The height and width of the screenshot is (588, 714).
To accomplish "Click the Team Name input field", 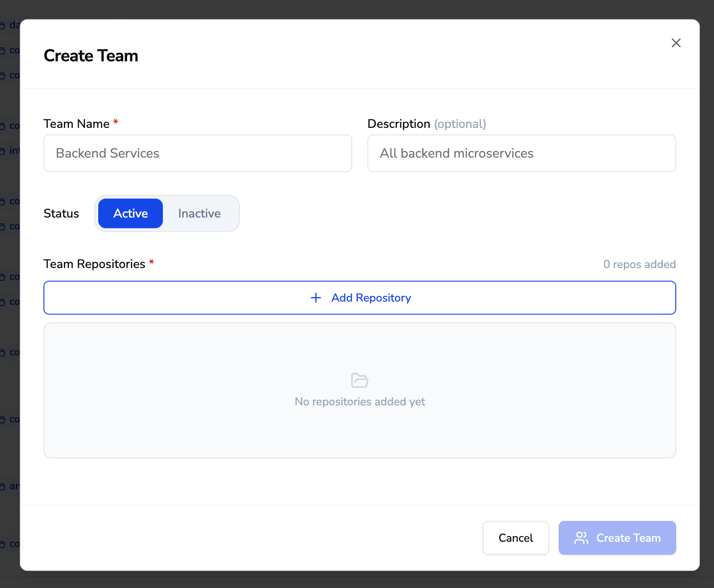I will 198,153.
